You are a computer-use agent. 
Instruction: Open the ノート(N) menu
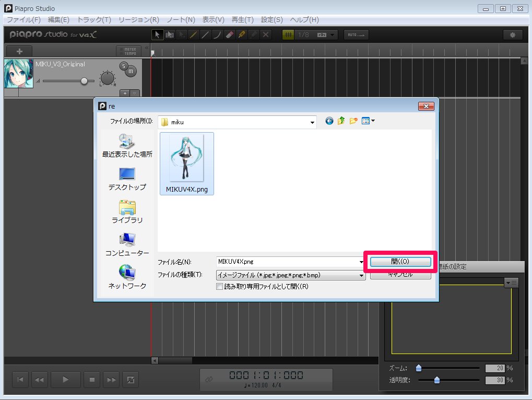click(181, 20)
